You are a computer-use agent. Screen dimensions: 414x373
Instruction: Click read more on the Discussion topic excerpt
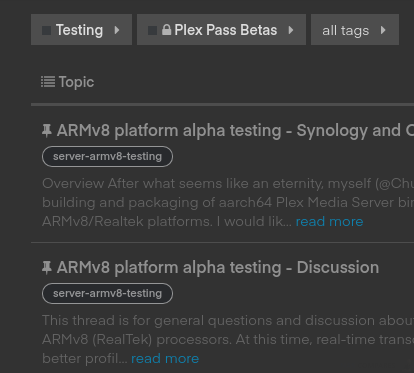click(x=165, y=358)
